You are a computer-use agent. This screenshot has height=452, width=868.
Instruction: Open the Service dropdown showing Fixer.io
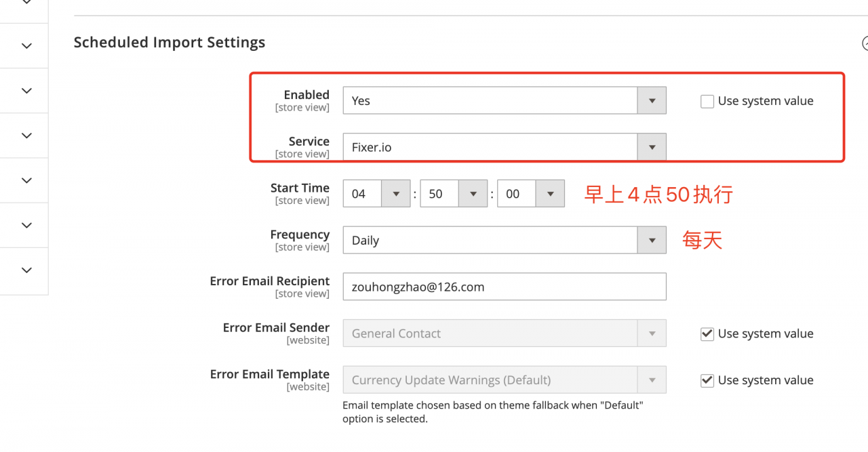[504, 147]
